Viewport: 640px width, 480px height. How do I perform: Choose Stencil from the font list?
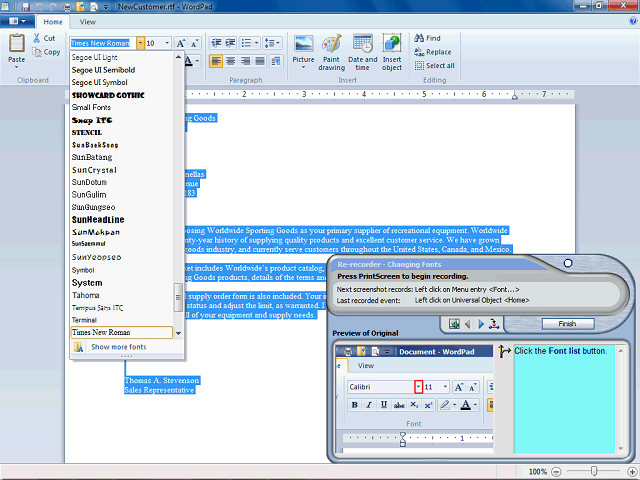click(x=122, y=133)
